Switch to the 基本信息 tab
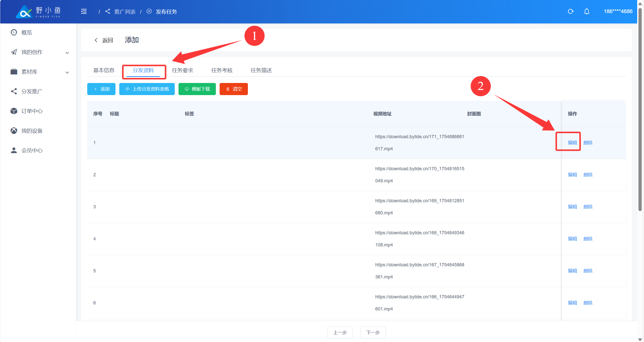 coord(104,70)
